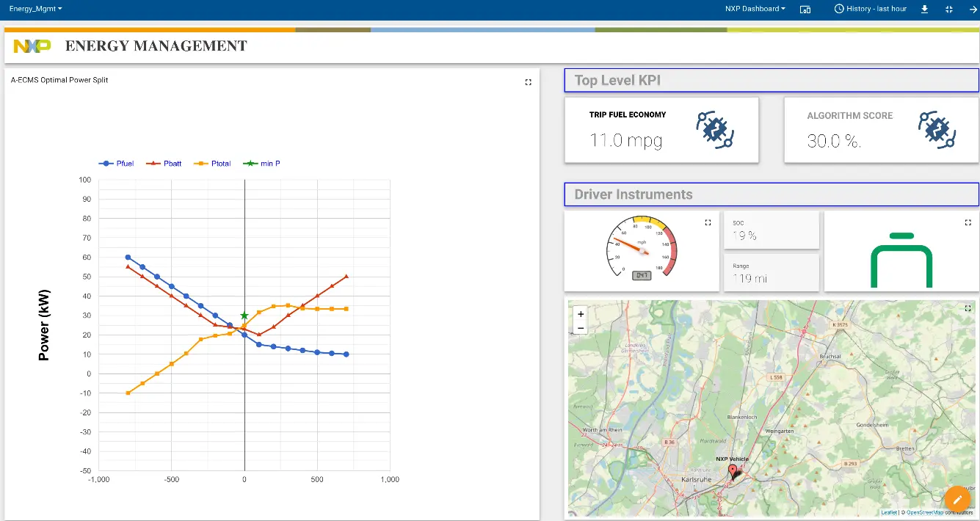Toggle the Ptotal series in legend

(212, 164)
